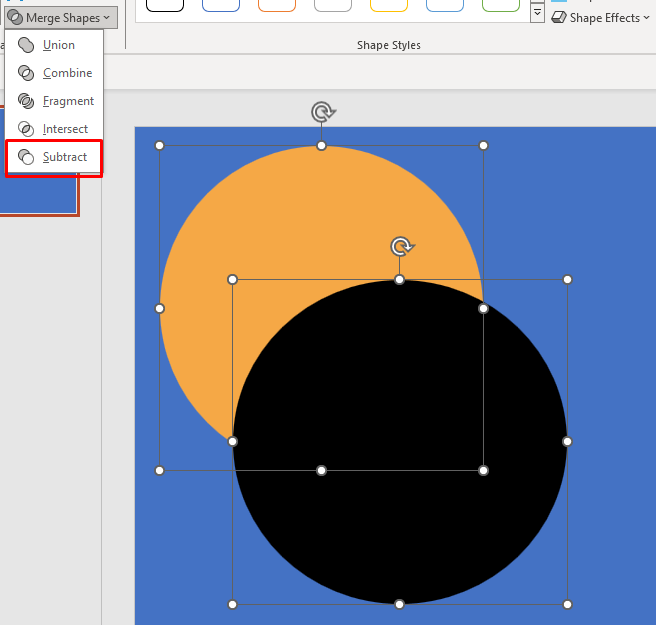The width and height of the screenshot is (656, 625).
Task: Click the slide thumbnail in the left pane
Action: [38, 195]
